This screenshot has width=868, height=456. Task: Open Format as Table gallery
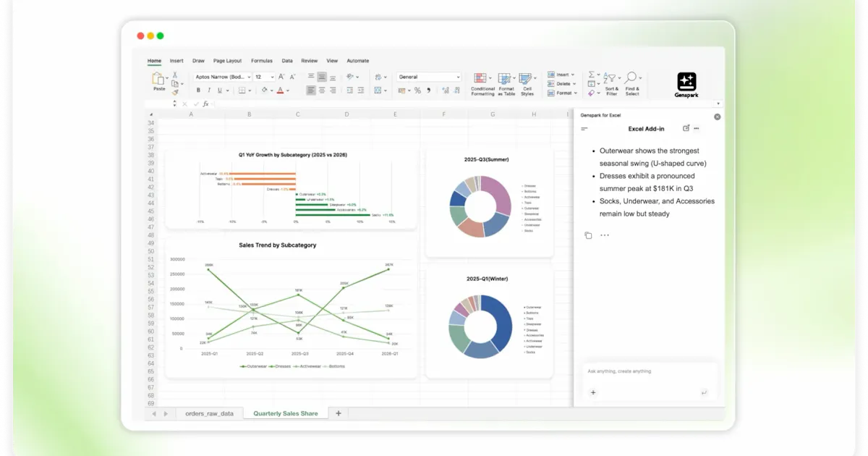click(506, 84)
